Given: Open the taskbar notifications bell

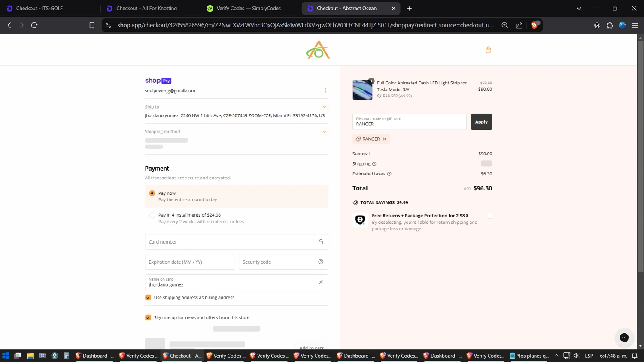Looking at the screenshot, I should tap(635, 356).
